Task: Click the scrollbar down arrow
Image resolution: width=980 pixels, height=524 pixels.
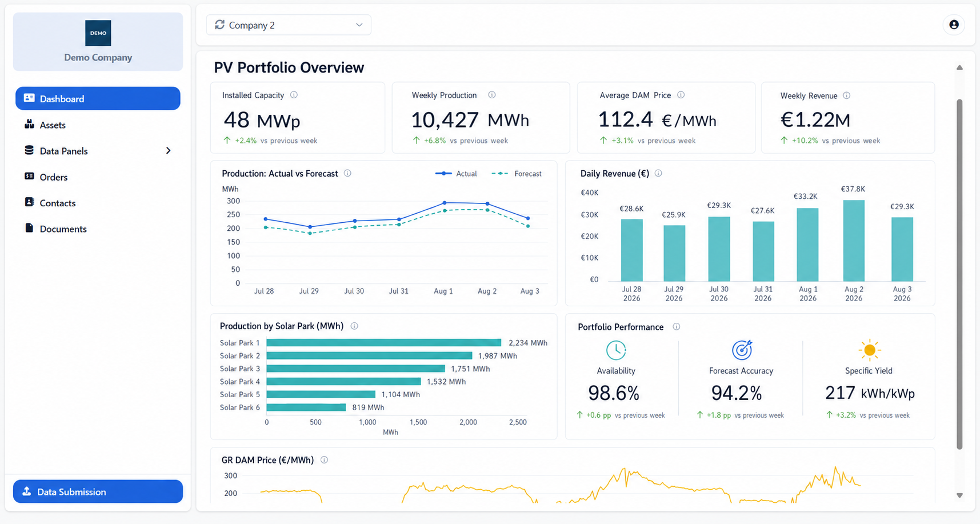Action: coord(959,495)
